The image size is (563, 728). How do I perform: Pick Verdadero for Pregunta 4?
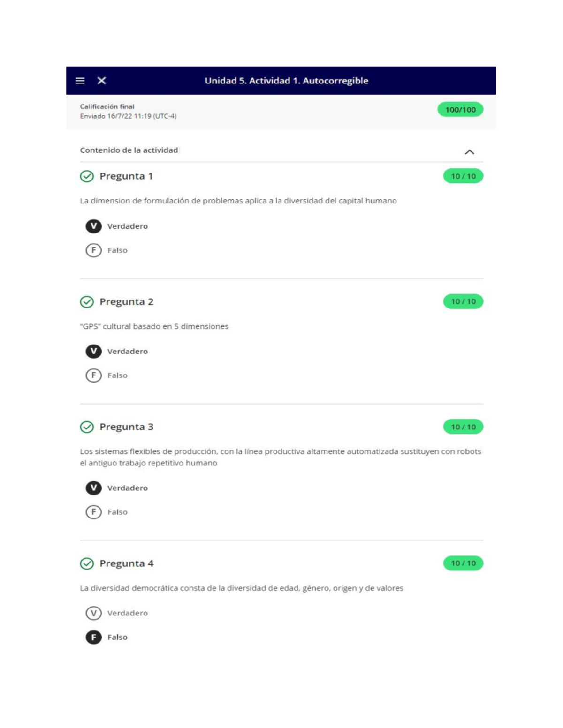[93, 613]
